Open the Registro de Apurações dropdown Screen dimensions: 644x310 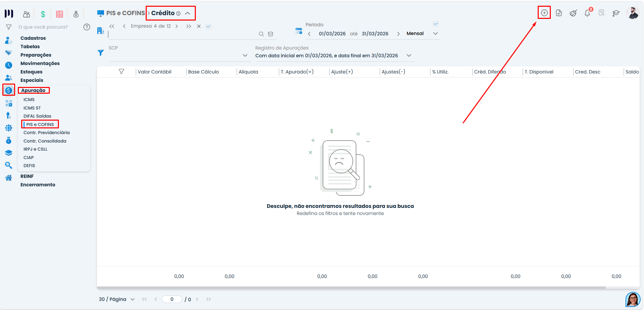coord(409,55)
